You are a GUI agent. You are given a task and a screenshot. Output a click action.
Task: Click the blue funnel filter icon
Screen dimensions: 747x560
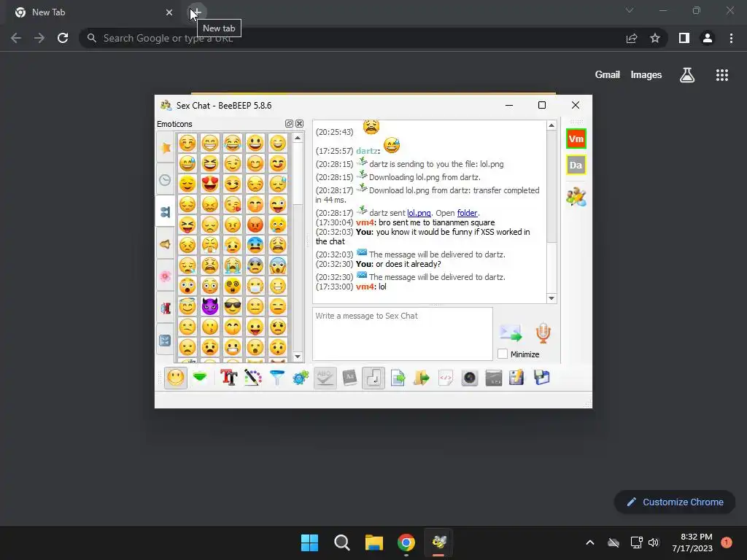point(276,378)
